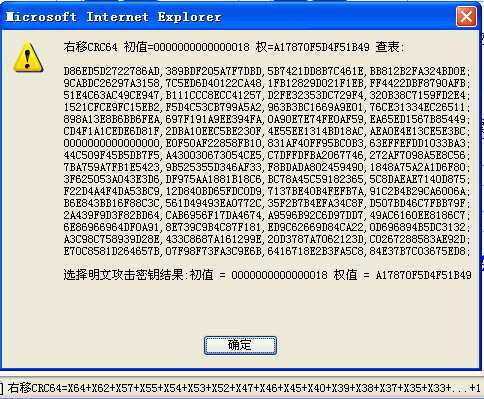Screen dimensions: 484x399
Task: Click the table value starting with 697F191A
Action: [213, 119]
